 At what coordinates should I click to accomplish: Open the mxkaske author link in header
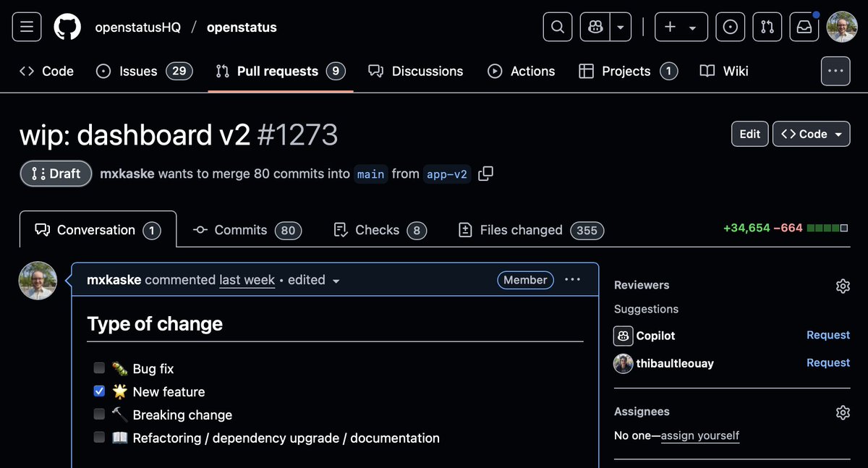127,174
